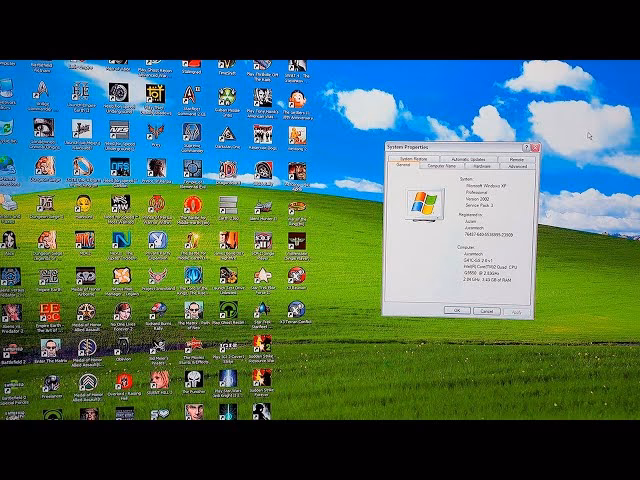This screenshot has width=640, height=480.
Task: Open the Oblivion desktop shortcut
Action: [x=122, y=347]
